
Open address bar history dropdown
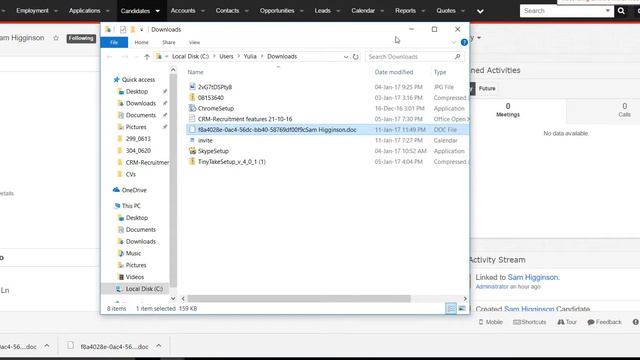point(346,57)
